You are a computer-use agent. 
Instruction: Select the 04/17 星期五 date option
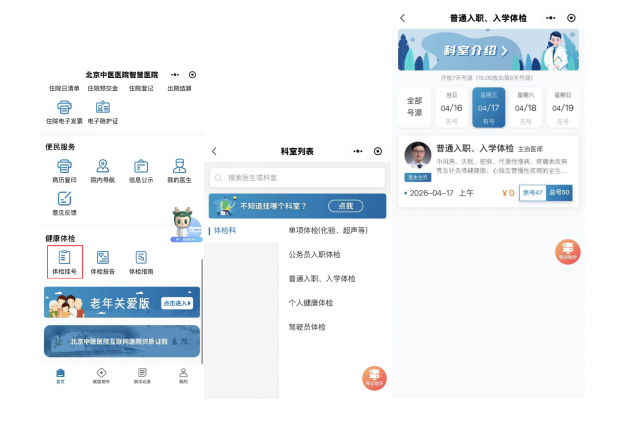(488, 107)
